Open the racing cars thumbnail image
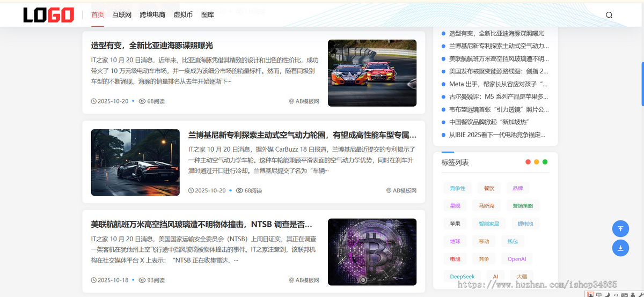The height and width of the screenshot is (297, 644). pyautogui.click(x=372, y=73)
